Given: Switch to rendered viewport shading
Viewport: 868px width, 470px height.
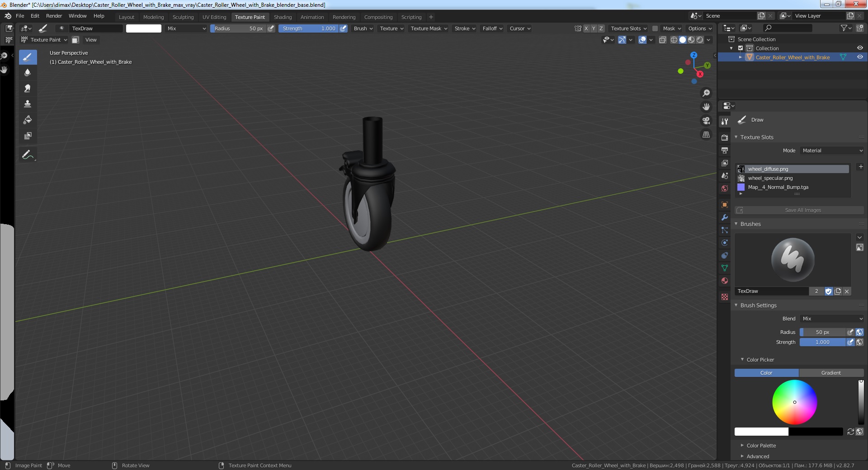Looking at the screenshot, I should pos(700,40).
